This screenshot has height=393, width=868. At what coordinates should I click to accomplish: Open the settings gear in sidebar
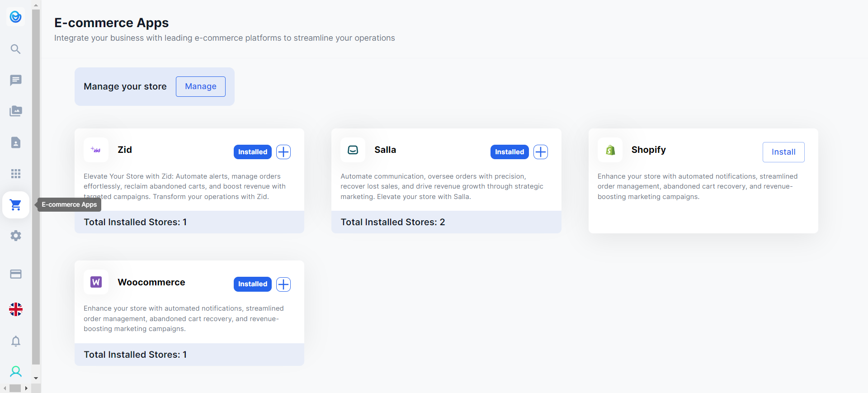point(16,236)
